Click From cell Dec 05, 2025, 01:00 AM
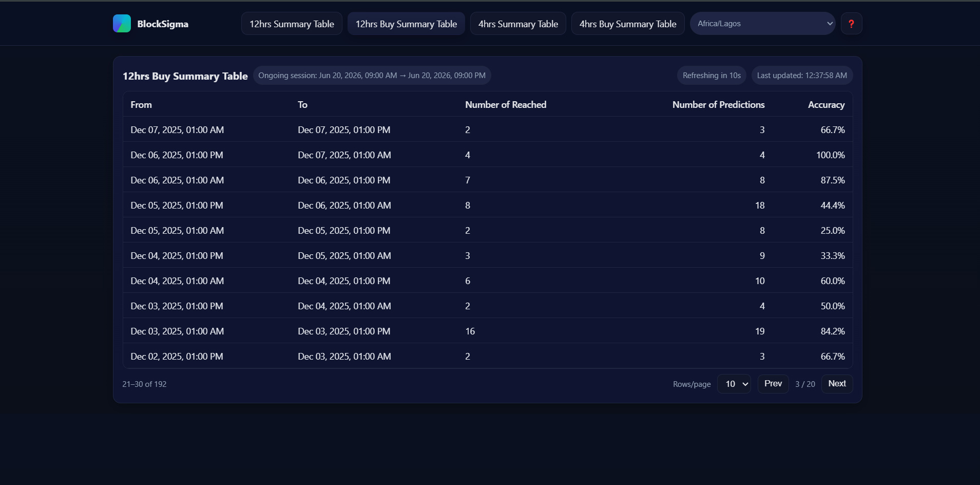This screenshot has width=980, height=485. pos(177,231)
